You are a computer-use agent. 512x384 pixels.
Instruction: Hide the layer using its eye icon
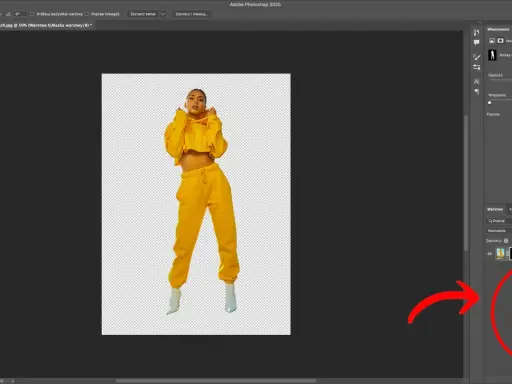pos(490,254)
